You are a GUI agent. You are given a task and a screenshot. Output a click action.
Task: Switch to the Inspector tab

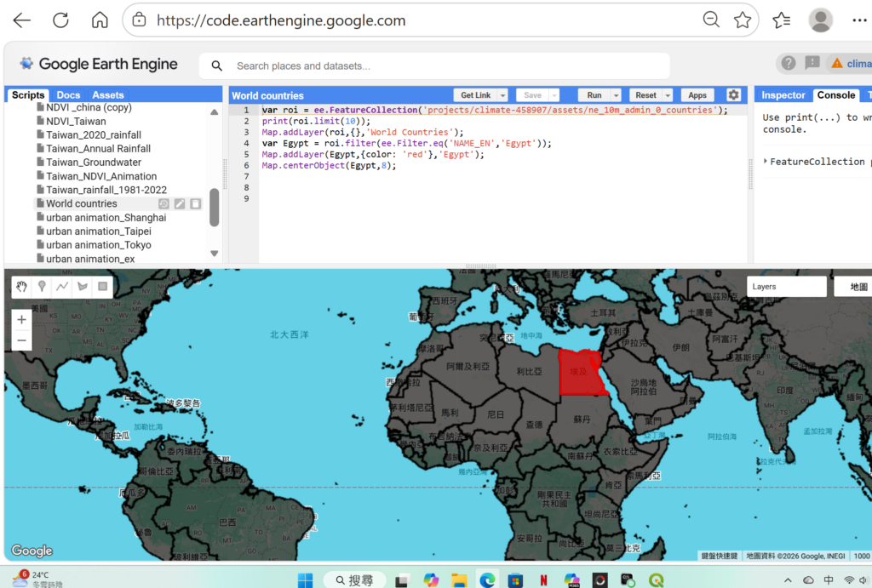(x=783, y=95)
